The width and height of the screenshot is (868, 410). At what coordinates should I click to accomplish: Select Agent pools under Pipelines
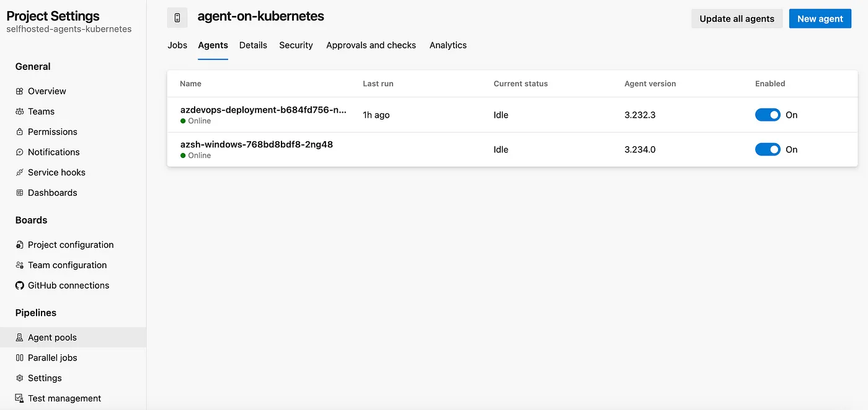73,338
